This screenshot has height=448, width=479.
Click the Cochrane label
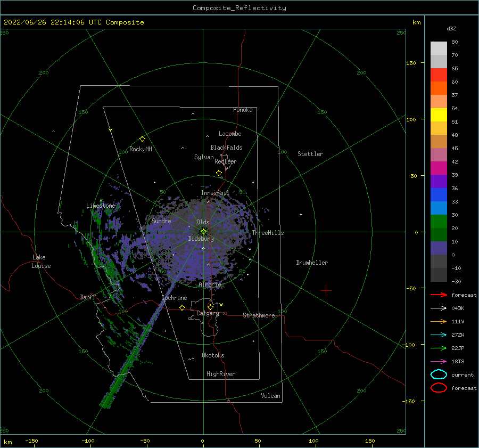coord(174,298)
